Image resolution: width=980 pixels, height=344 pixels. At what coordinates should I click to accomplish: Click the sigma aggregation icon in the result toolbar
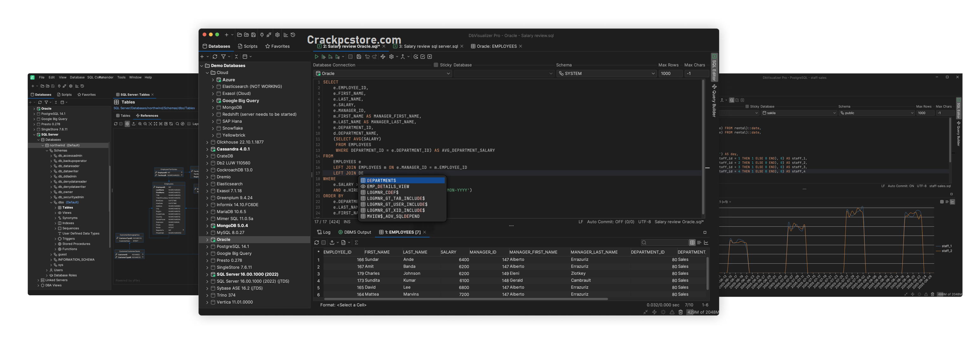click(x=356, y=243)
